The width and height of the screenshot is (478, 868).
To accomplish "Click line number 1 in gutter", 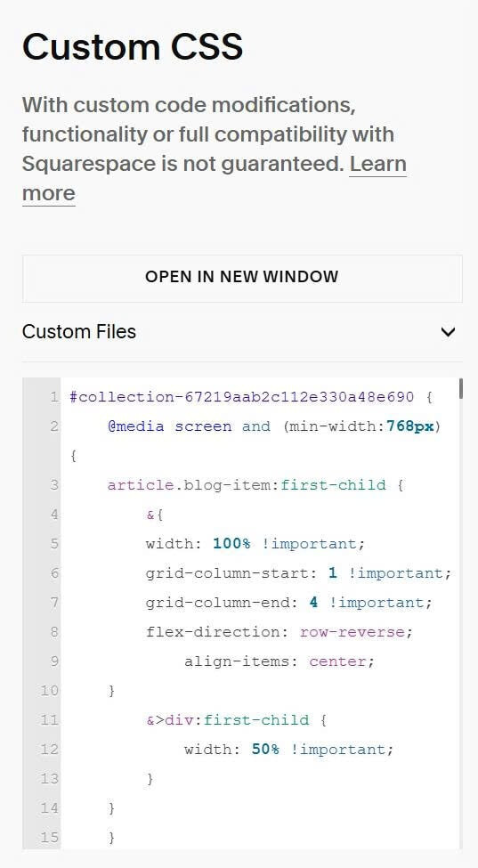I will 53,397.
